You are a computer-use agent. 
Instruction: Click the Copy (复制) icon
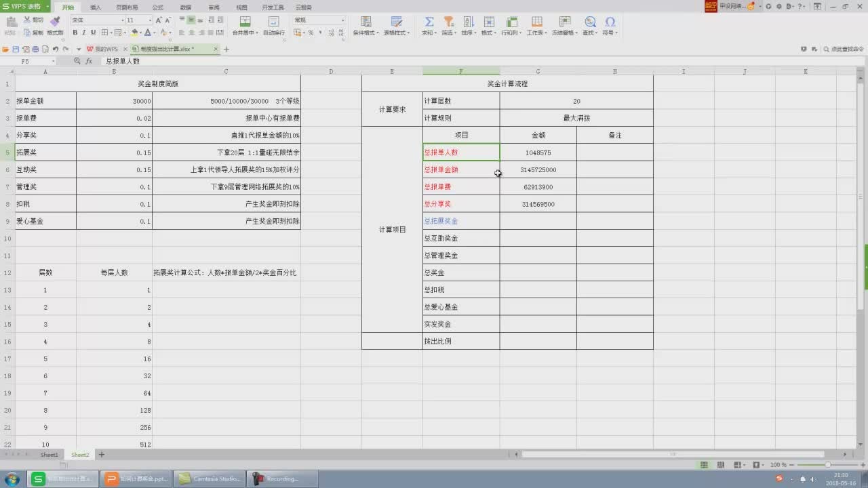(27, 33)
